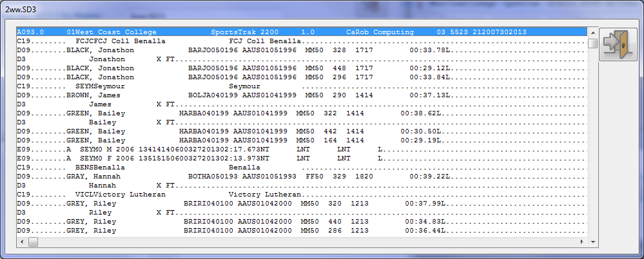The width and height of the screenshot is (644, 259).
Task: Select the D3 Jonathon X FT row
Action: 302,59
